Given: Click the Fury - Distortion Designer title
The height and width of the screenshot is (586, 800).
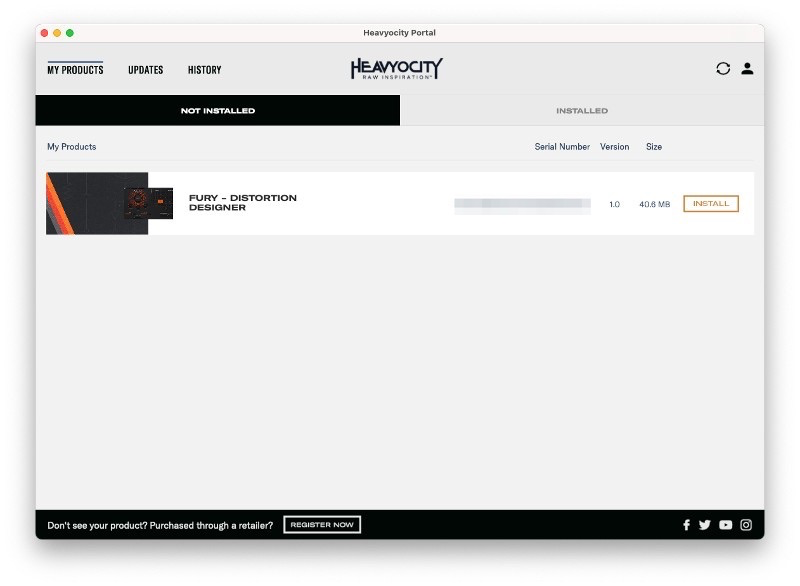Looking at the screenshot, I should click(242, 202).
